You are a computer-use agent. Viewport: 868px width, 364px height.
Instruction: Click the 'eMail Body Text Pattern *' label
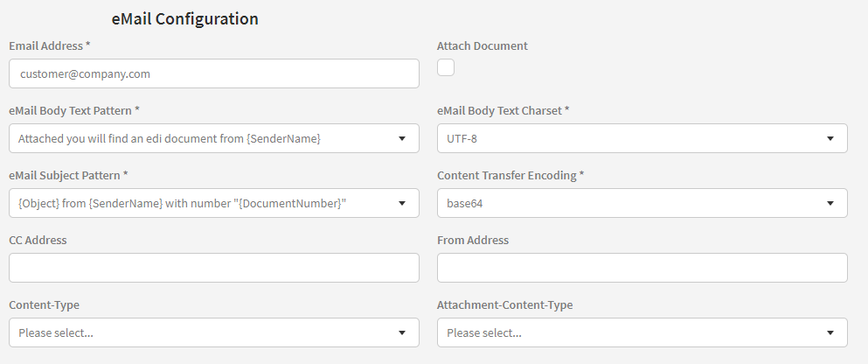pos(74,110)
